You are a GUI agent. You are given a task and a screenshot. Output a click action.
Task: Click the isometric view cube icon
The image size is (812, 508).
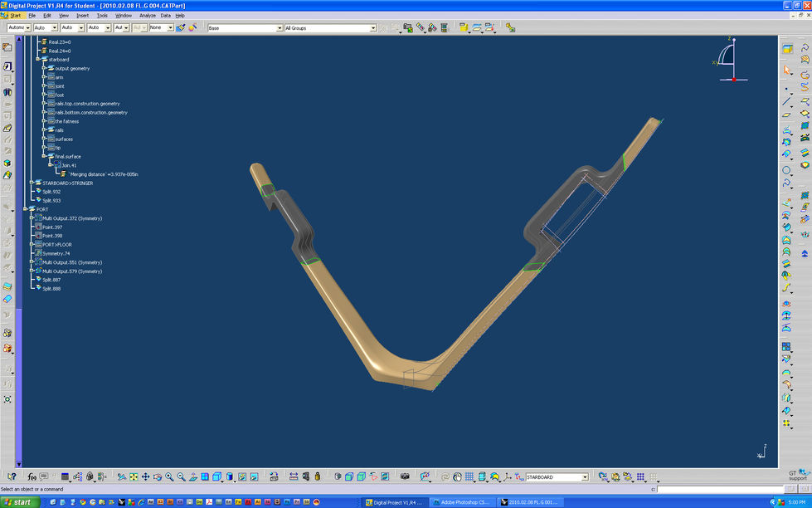[x=217, y=476]
